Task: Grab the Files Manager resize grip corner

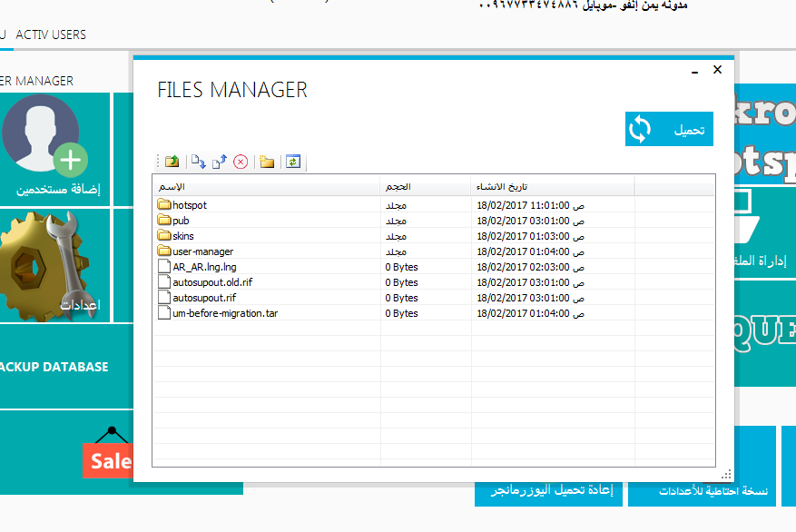Action: (x=726, y=474)
